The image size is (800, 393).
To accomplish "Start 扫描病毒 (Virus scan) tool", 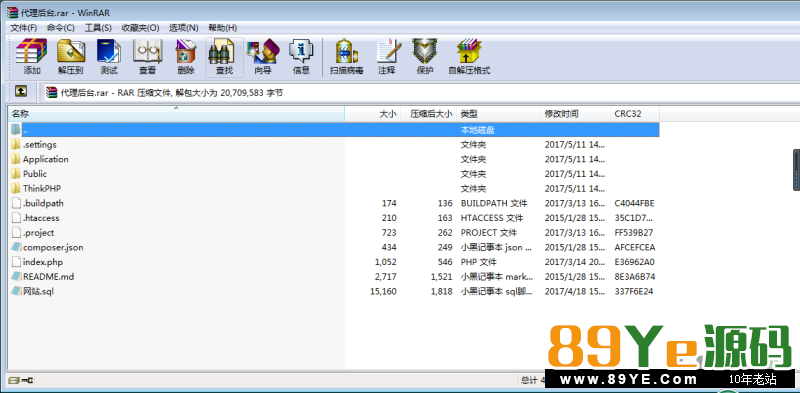I will pyautogui.click(x=346, y=57).
